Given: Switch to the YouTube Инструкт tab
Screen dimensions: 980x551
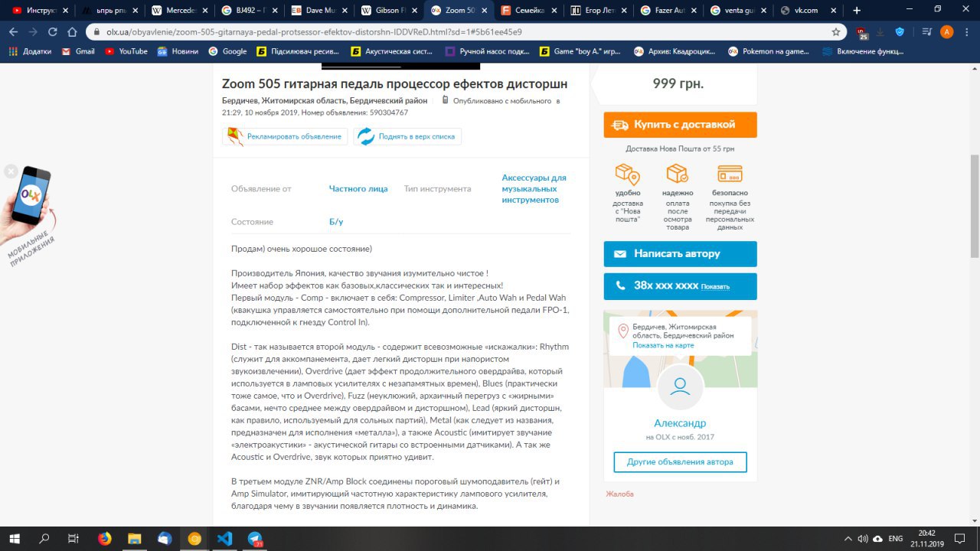Looking at the screenshot, I should point(38,11).
